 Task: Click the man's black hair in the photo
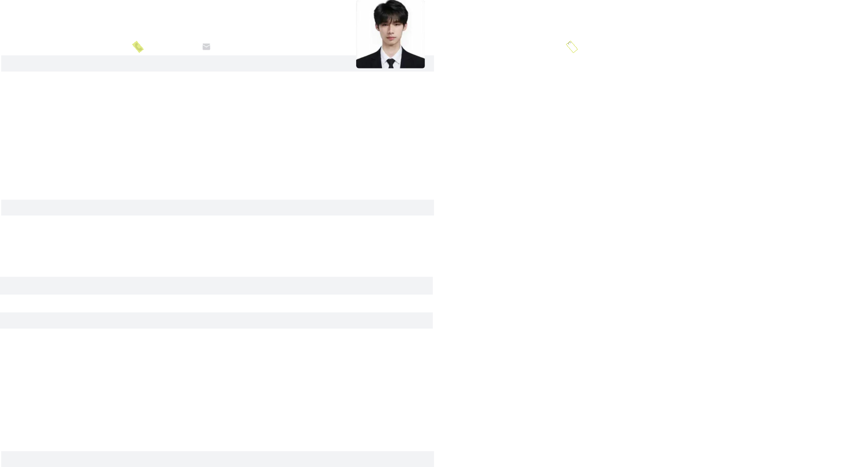391,10
